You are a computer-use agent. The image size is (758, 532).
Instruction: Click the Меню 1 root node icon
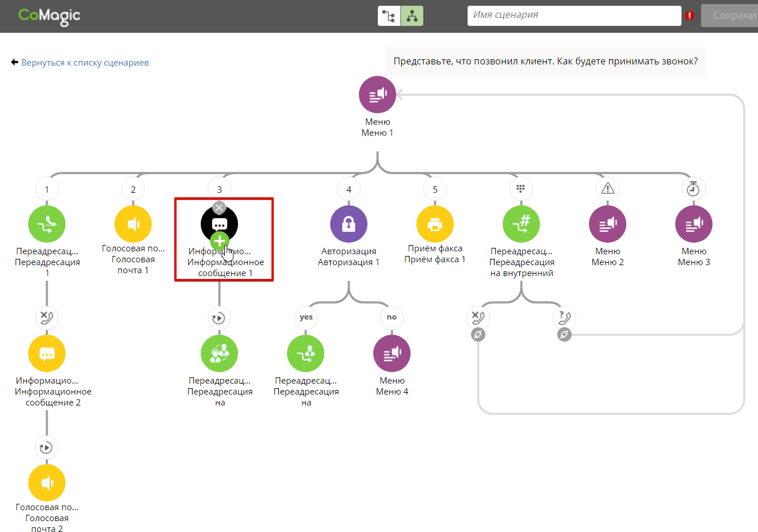tap(377, 95)
